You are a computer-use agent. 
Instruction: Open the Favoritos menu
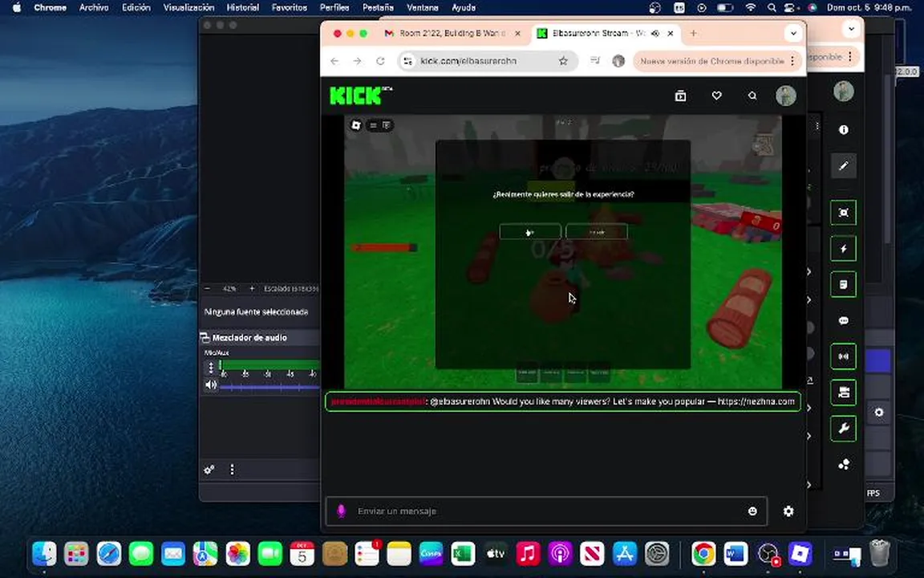290,8
